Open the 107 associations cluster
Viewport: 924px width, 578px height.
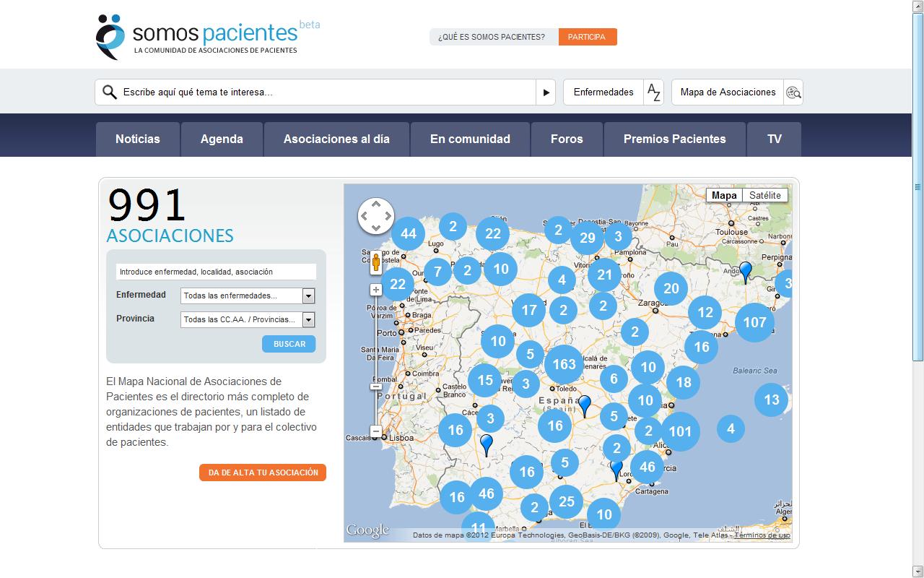pos(754,322)
